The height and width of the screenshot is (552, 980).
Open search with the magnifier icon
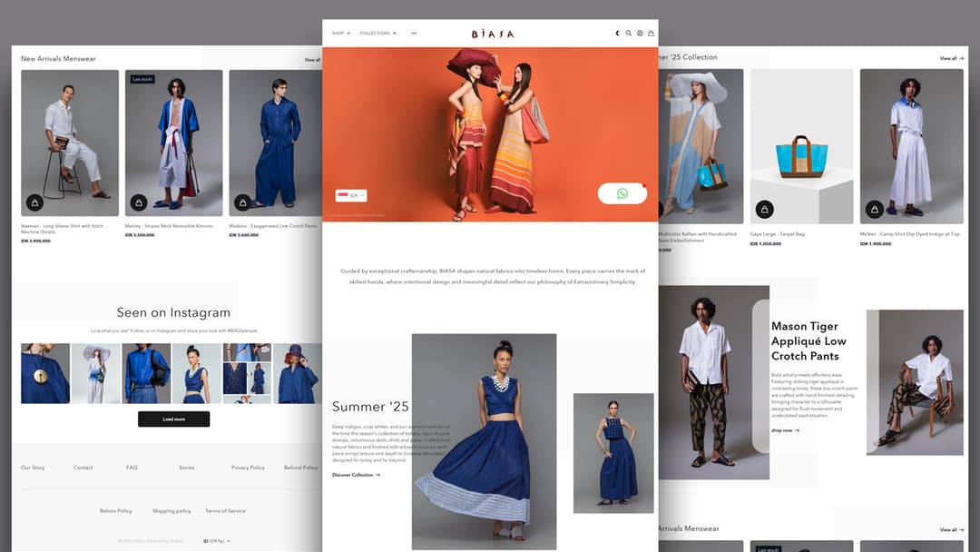(629, 34)
